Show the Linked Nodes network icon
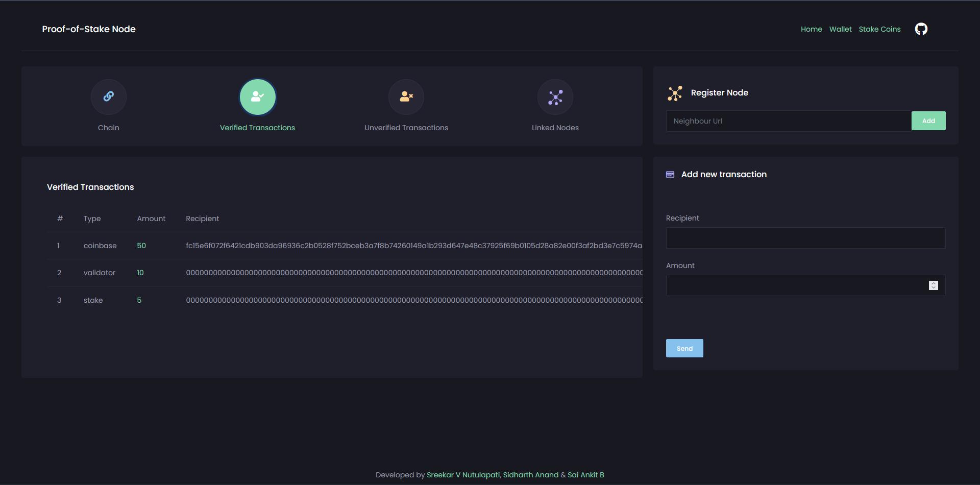980x485 pixels. point(555,97)
